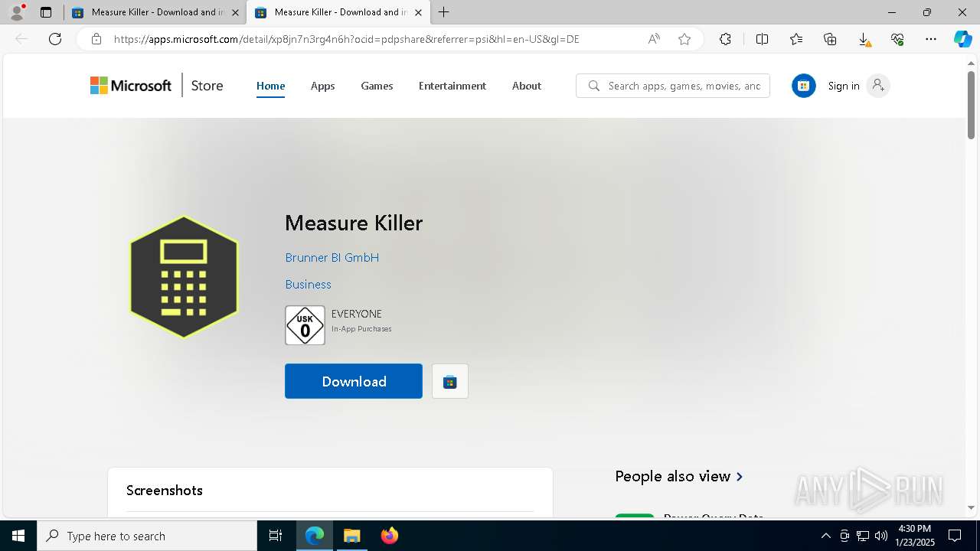This screenshot has height=551, width=980.
Task: Launch the Copilot sidebar
Action: (x=962, y=39)
